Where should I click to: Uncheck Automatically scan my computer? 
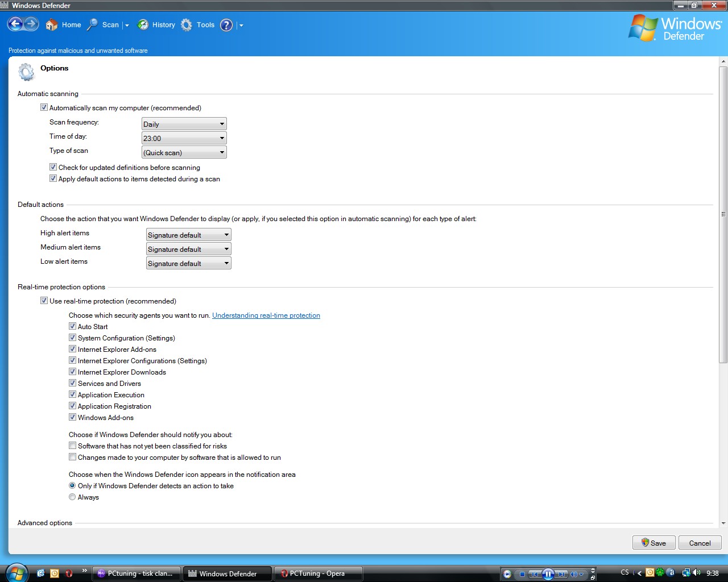pos(44,107)
